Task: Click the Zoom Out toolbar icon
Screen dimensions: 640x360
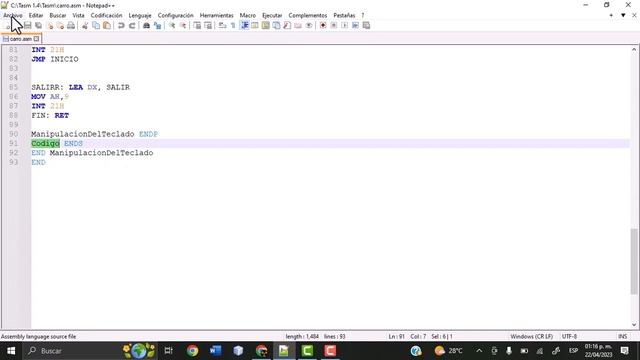Action: [183, 25]
